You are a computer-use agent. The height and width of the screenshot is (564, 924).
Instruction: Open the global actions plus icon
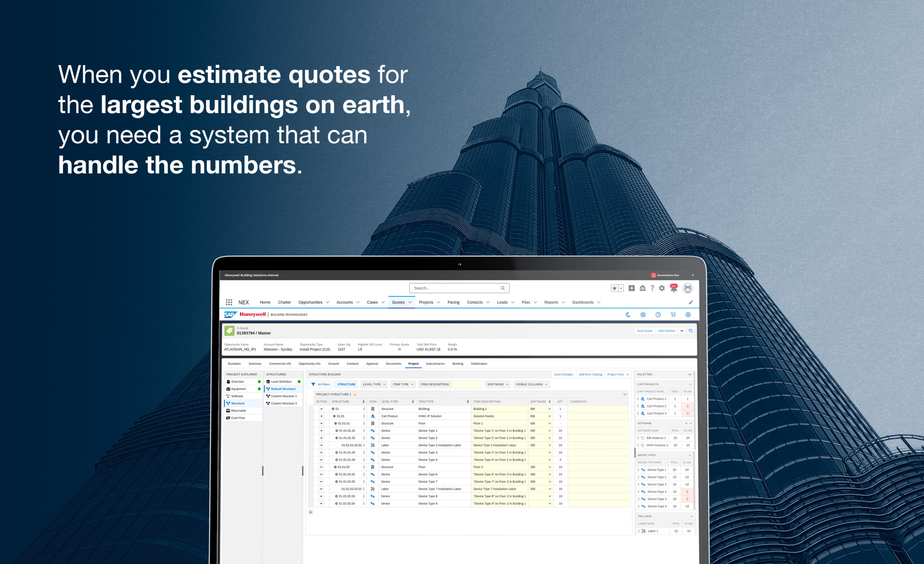point(632,288)
